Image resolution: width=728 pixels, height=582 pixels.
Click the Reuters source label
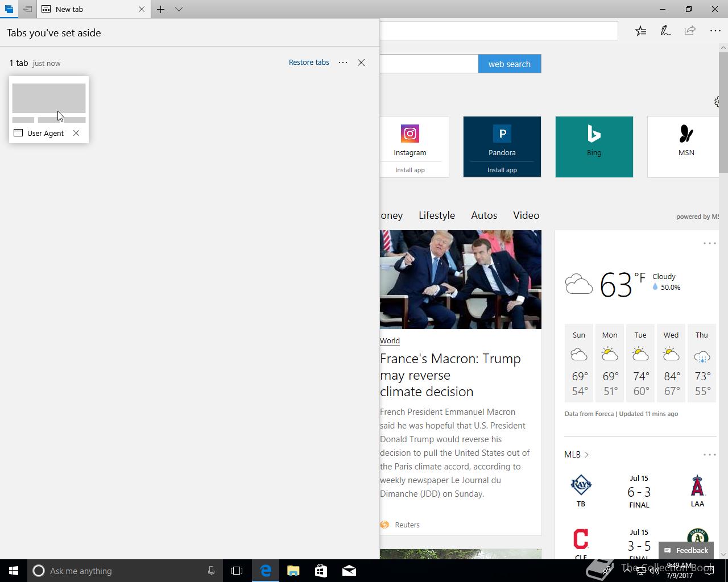(407, 525)
